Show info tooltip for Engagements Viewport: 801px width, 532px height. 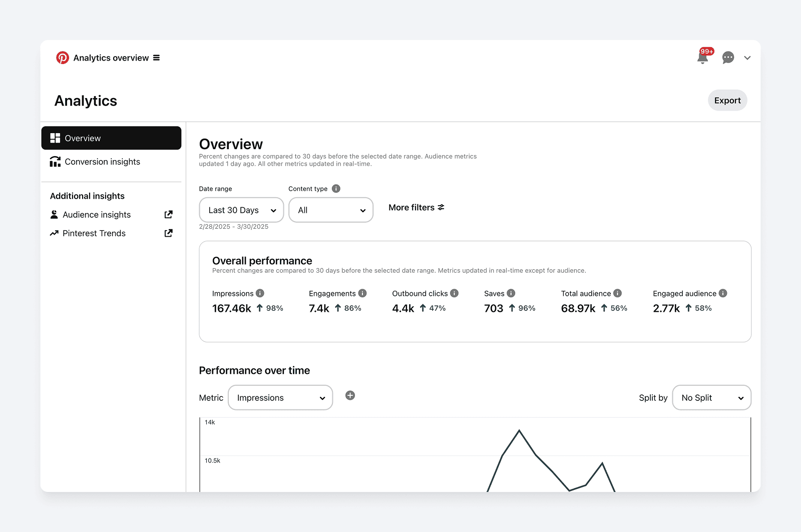click(x=362, y=293)
